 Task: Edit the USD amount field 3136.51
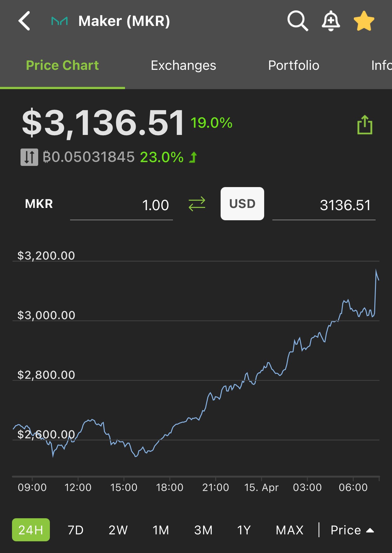324,205
